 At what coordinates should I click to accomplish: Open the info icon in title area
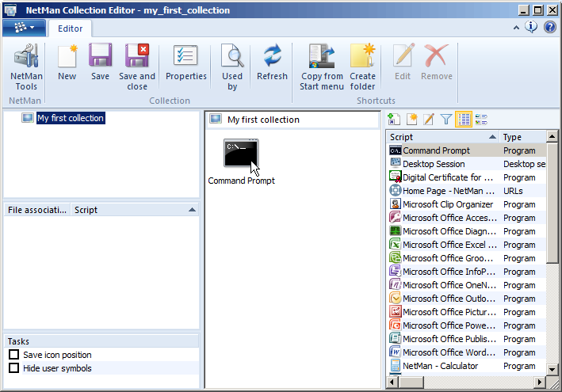coord(531,27)
